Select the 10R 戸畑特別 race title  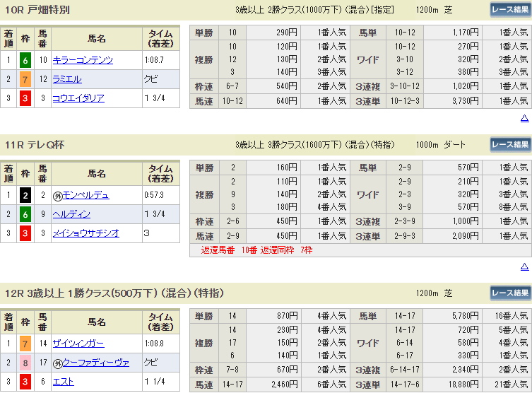[37, 10]
